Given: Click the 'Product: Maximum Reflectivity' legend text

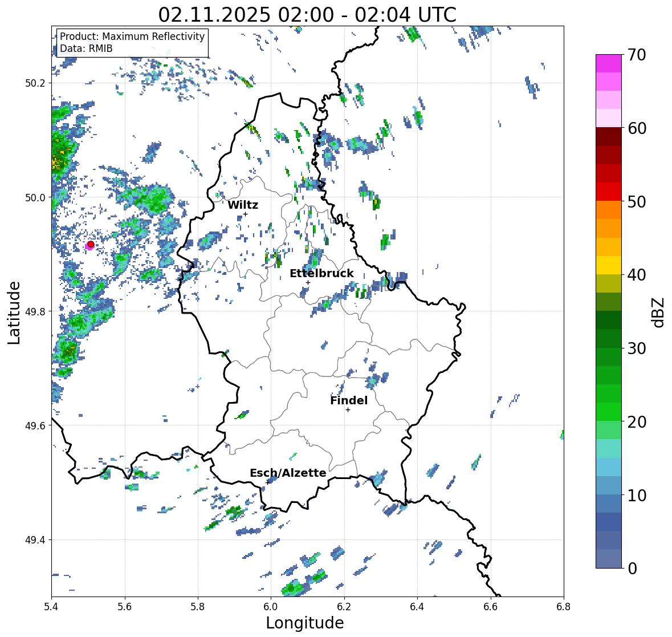Looking at the screenshot, I should click(x=132, y=36).
